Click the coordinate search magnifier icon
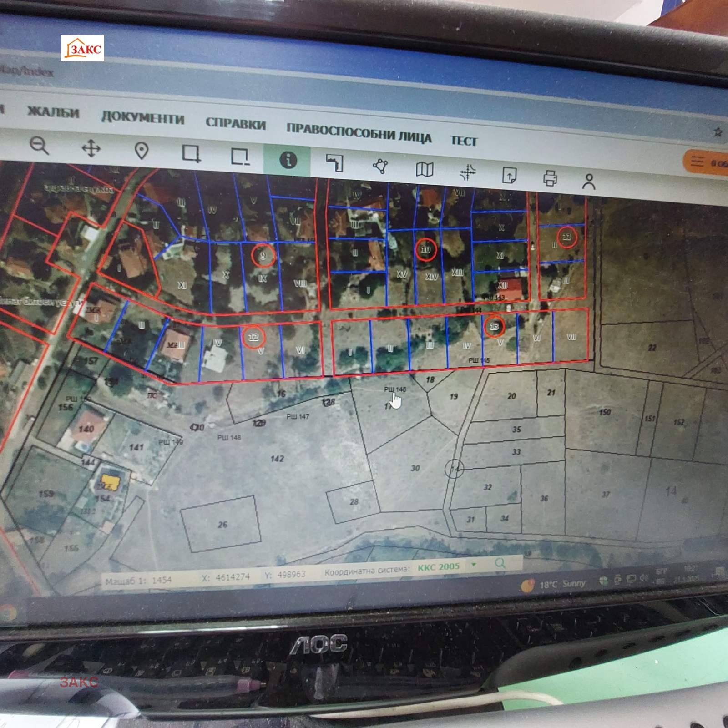 click(500, 563)
